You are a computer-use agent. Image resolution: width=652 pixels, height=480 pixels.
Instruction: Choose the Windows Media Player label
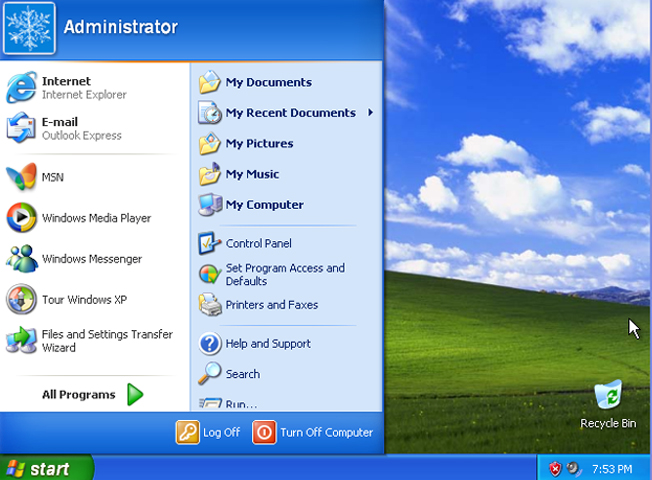(96, 218)
